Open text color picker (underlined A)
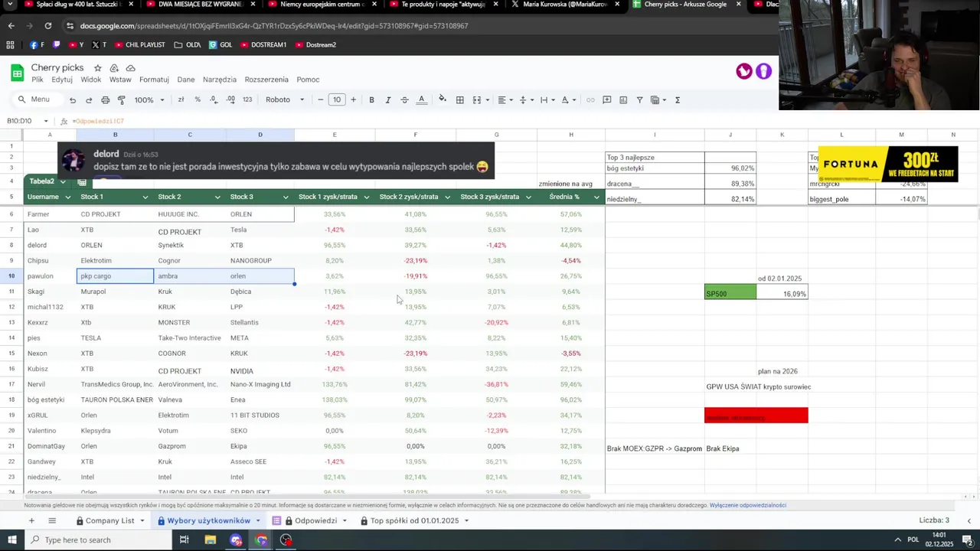The width and height of the screenshot is (980, 551). (x=421, y=100)
